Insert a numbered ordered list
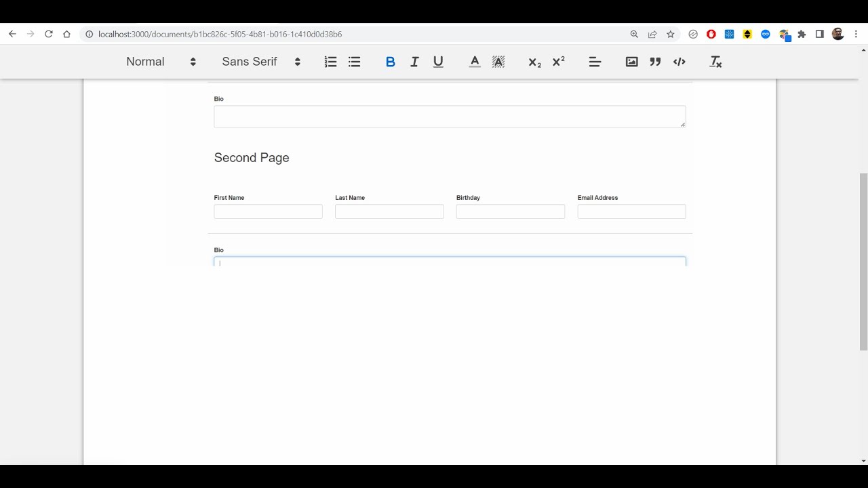The width and height of the screenshot is (868, 488). (x=330, y=62)
